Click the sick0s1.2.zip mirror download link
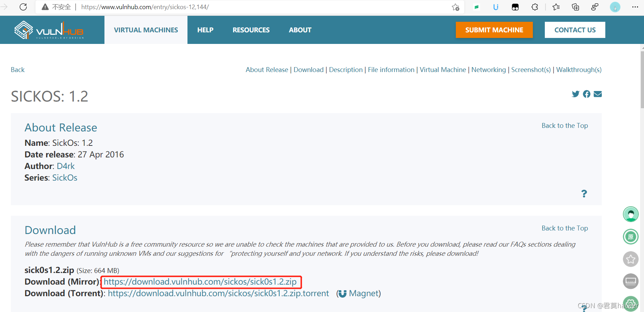The height and width of the screenshot is (312, 644). pos(200,282)
